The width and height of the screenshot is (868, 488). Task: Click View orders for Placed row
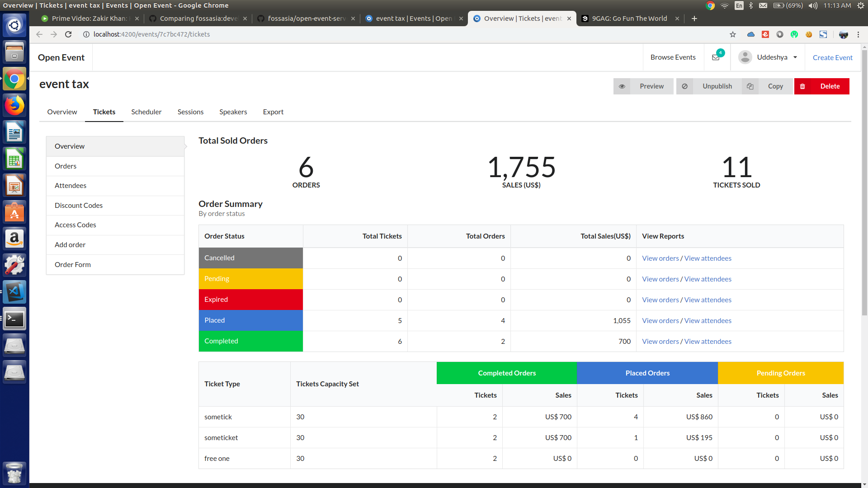click(660, 320)
